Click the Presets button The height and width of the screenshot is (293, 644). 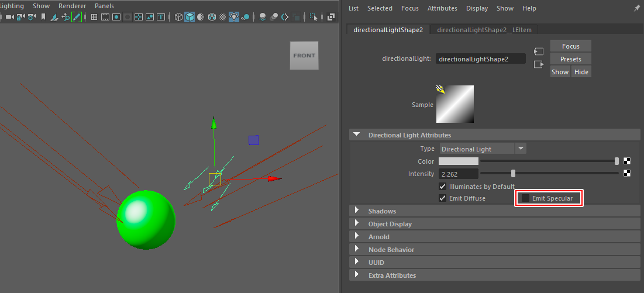[x=570, y=59]
